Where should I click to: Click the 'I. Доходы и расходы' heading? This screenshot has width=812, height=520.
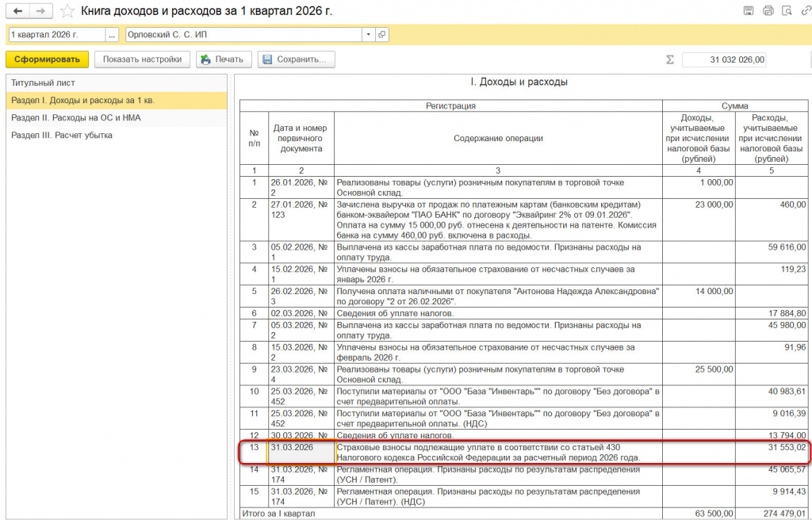tap(519, 82)
